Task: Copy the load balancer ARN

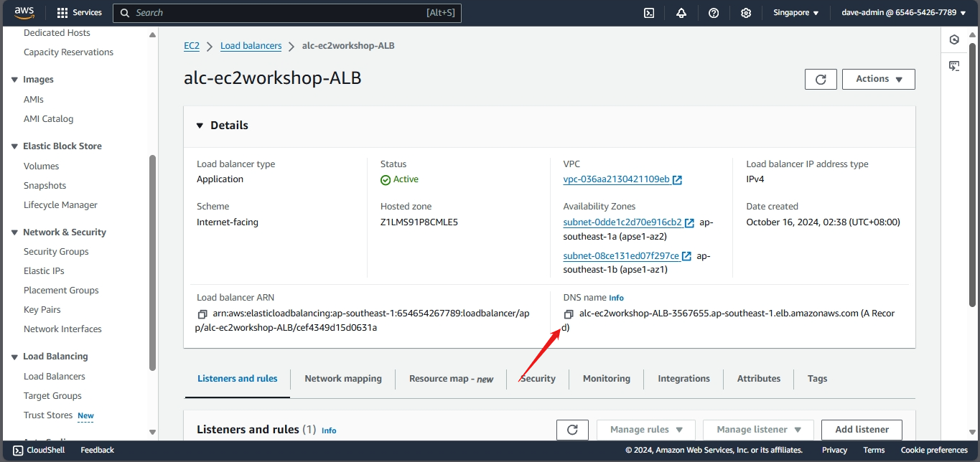Action: (x=202, y=314)
